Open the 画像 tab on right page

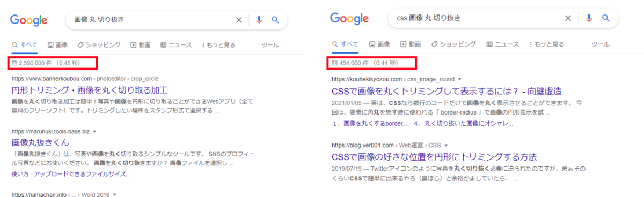(379, 44)
